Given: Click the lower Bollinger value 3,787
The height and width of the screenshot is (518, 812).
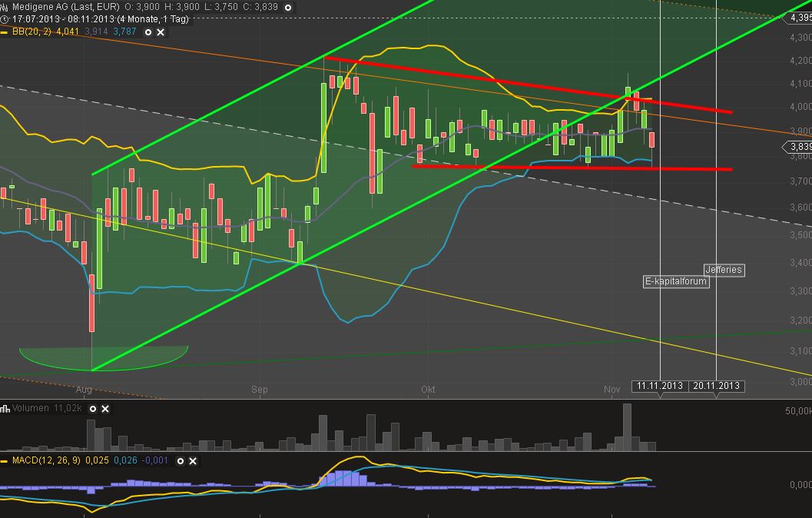Looking at the screenshot, I should (124, 32).
